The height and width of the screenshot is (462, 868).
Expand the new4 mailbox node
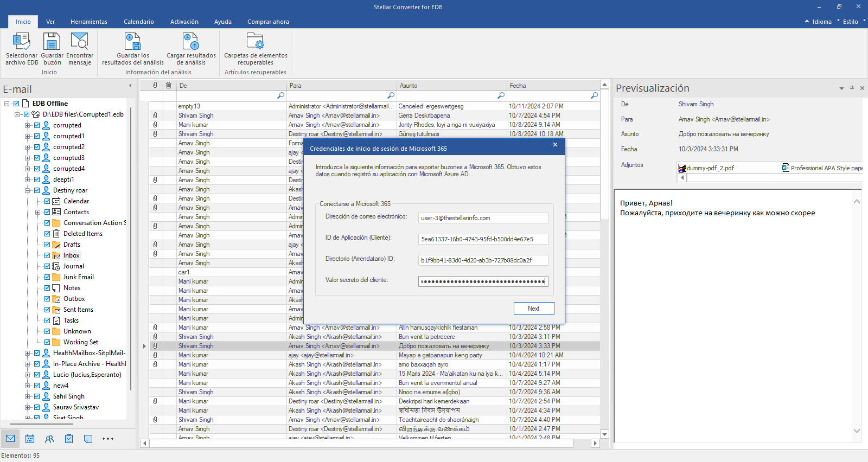(27, 386)
